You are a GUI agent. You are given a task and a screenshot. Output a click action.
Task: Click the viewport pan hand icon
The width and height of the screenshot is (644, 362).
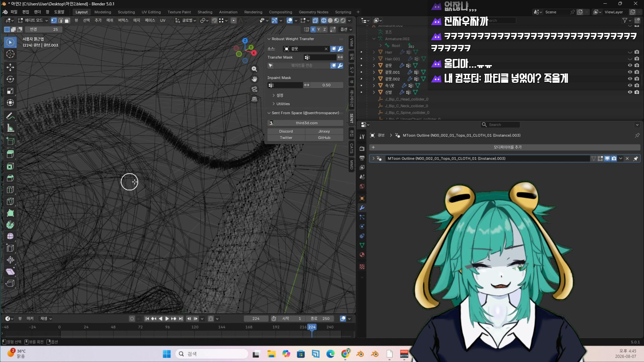255,79
